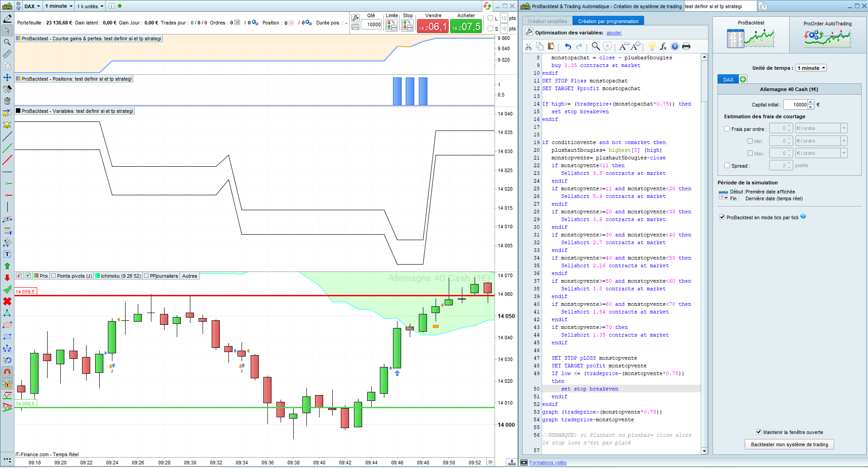The height and width of the screenshot is (468, 868).
Task: Open the Min fee unit dropdown
Action: 821,141
